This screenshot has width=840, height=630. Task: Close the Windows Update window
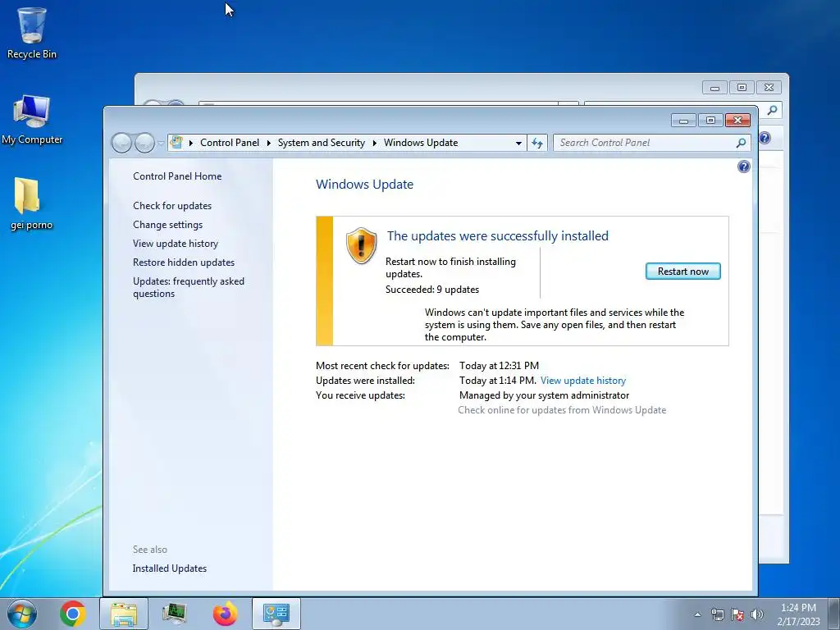pos(737,121)
